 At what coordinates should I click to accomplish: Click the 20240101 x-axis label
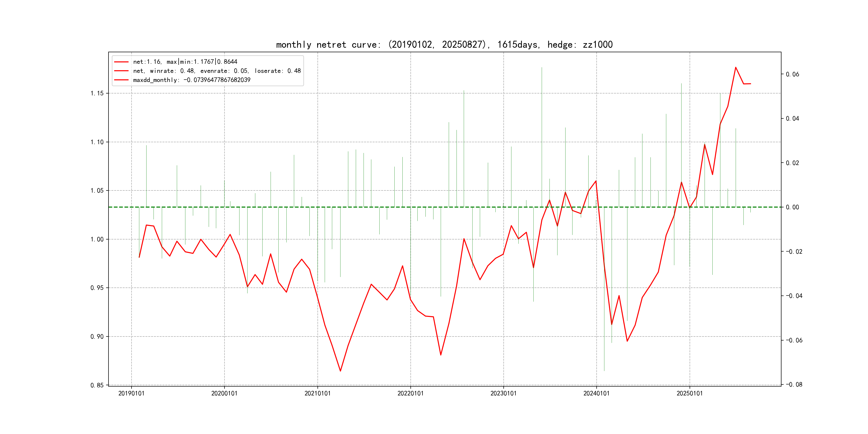[x=596, y=393]
